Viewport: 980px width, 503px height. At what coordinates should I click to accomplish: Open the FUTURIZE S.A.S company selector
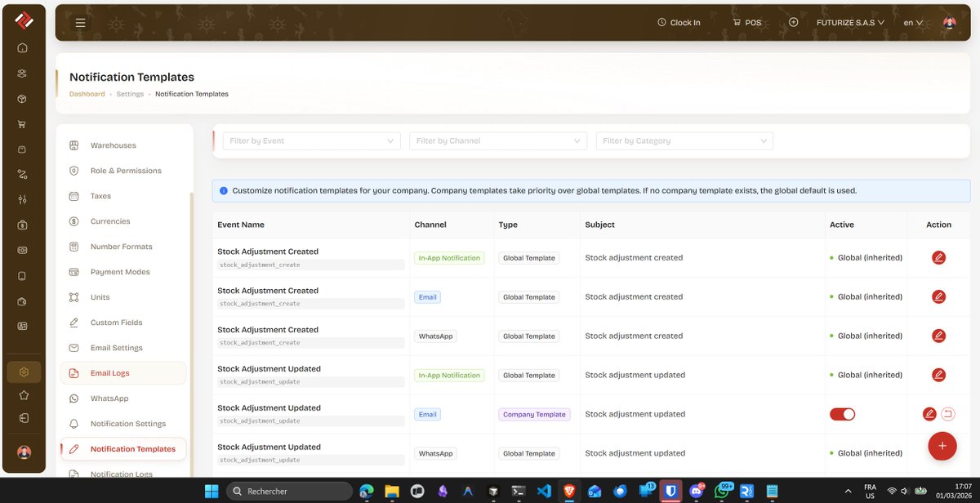(850, 23)
